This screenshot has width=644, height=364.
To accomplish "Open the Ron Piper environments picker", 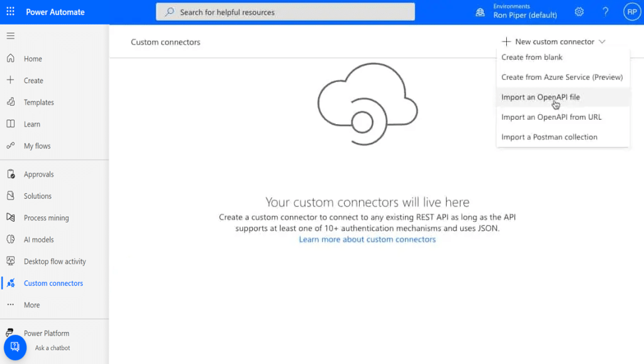I will [526, 14].
